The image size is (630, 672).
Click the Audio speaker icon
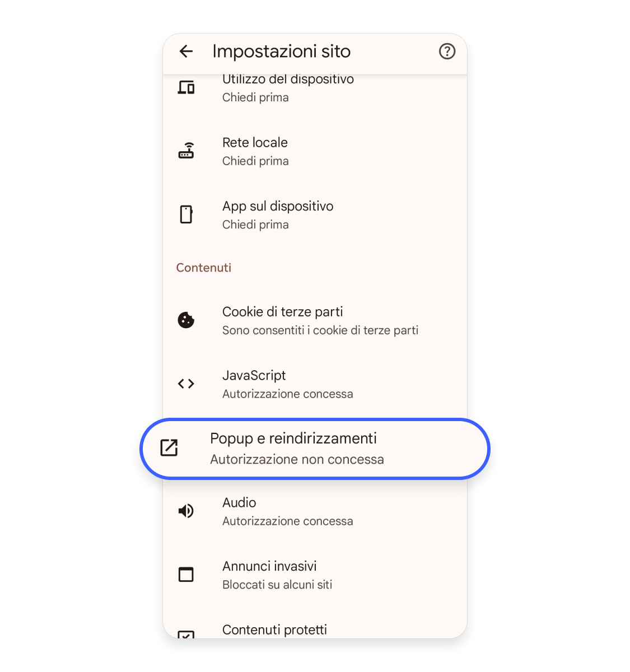(186, 511)
